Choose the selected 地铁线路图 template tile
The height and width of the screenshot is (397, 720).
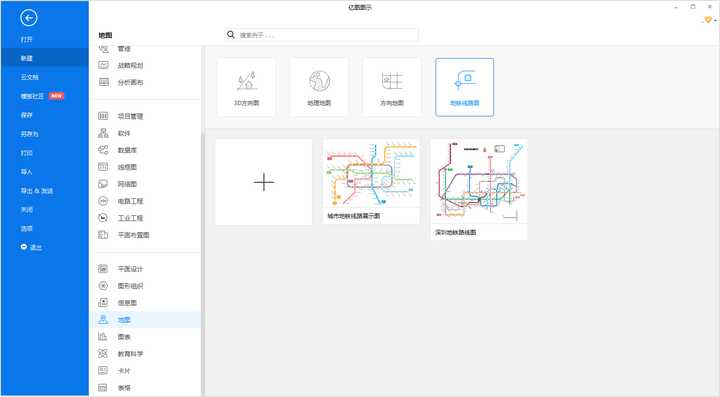(465, 87)
